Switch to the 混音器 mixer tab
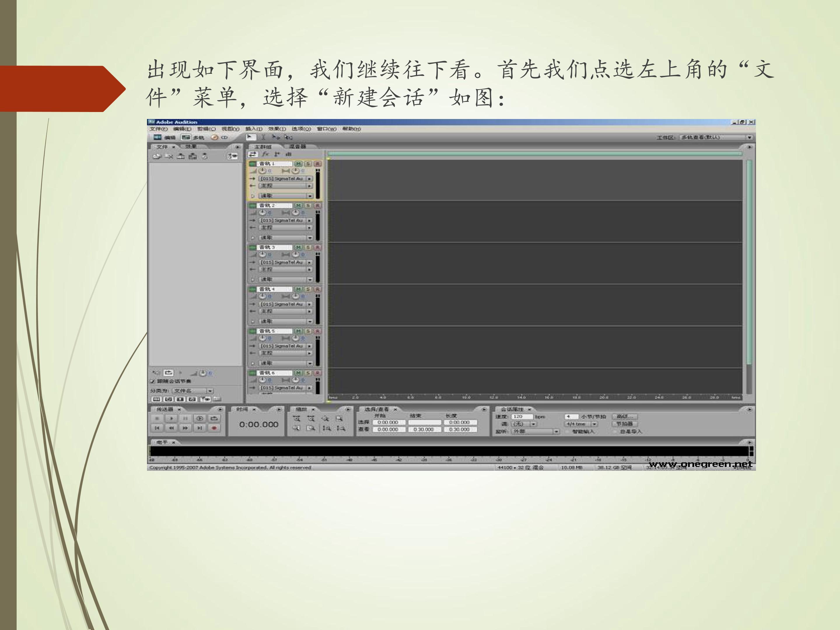 pyautogui.click(x=297, y=147)
